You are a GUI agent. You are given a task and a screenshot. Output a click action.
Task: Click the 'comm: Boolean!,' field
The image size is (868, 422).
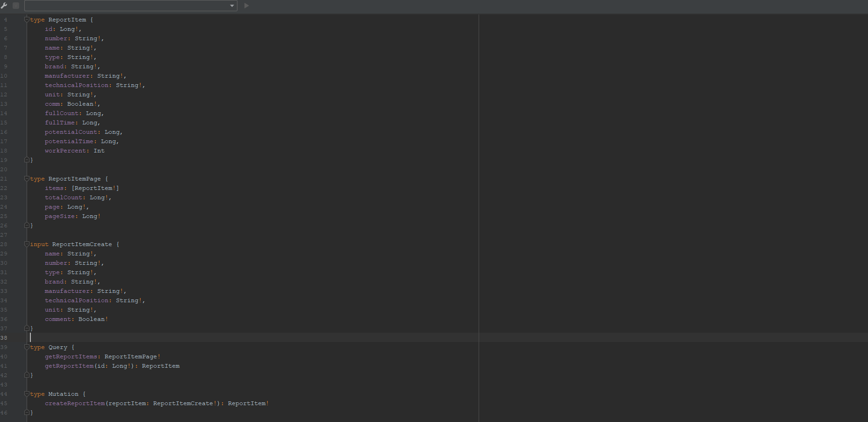coord(72,104)
